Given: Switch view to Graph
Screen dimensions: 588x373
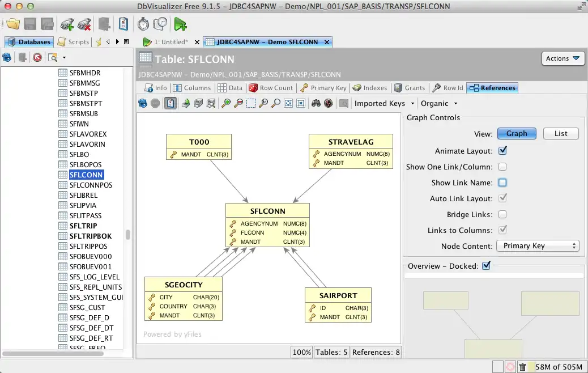Looking at the screenshot, I should (517, 134).
